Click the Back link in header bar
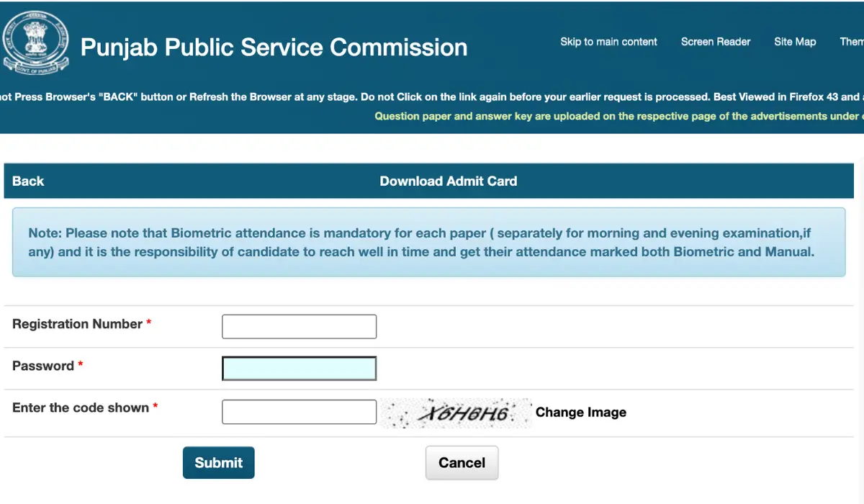The width and height of the screenshot is (864, 504). (x=27, y=181)
